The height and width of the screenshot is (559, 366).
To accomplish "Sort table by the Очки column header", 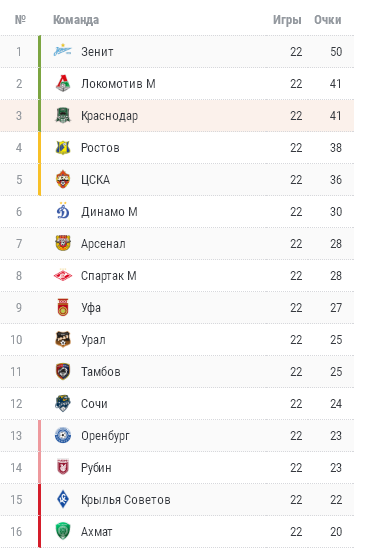I will tap(327, 20).
